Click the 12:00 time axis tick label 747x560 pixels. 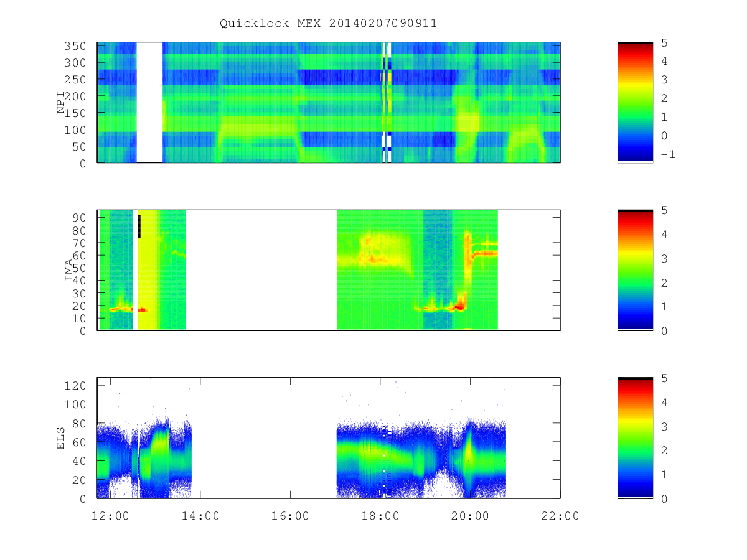[x=110, y=516]
